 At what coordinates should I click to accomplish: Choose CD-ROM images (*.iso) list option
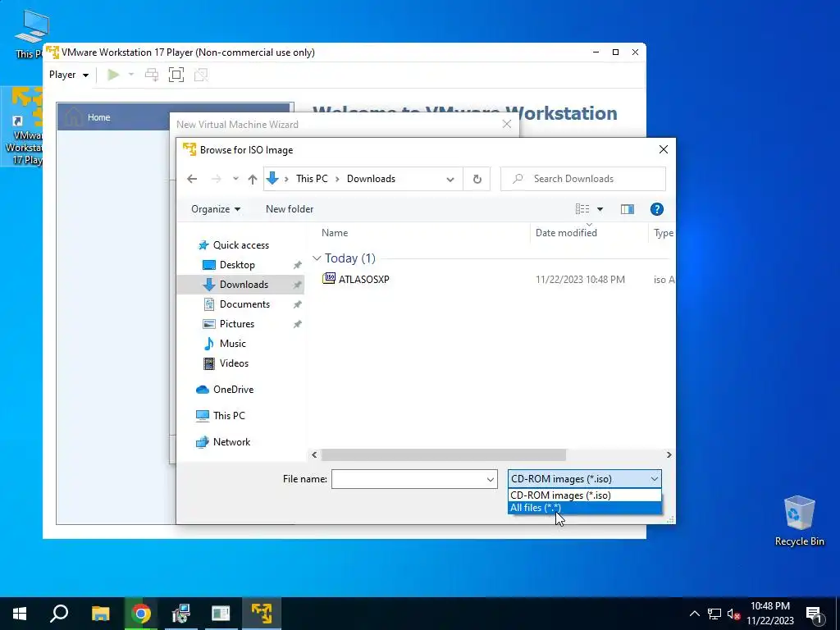[584, 495]
